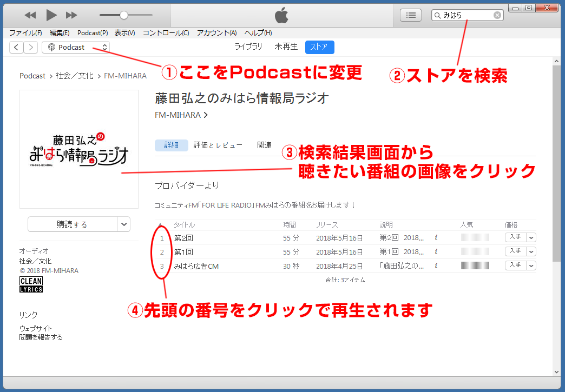Adjust the volume slider
Image resolution: width=565 pixels, height=392 pixels.
coord(124,15)
